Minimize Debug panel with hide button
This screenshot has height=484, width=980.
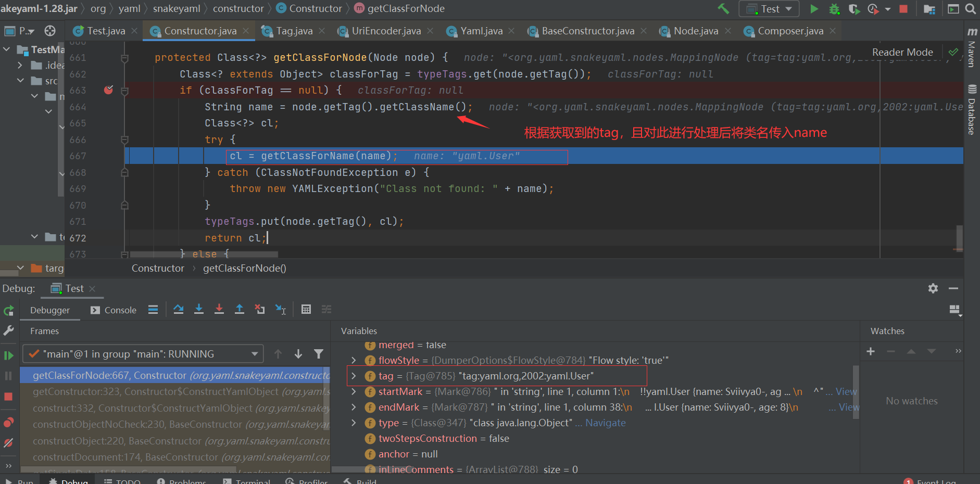953,288
